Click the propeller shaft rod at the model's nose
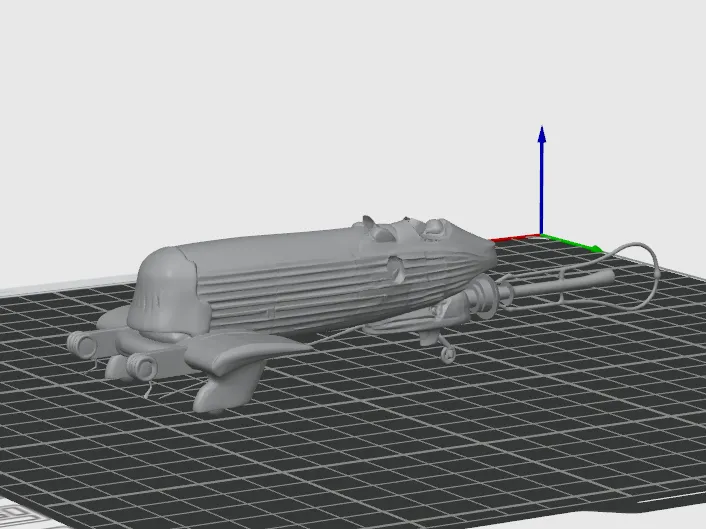The image size is (706, 529). tap(563, 284)
